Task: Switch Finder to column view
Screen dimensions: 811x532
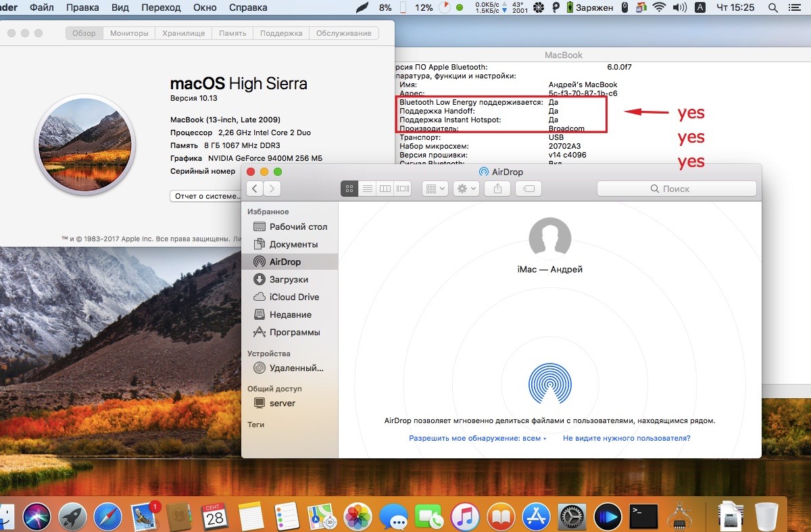Action: coord(385,189)
